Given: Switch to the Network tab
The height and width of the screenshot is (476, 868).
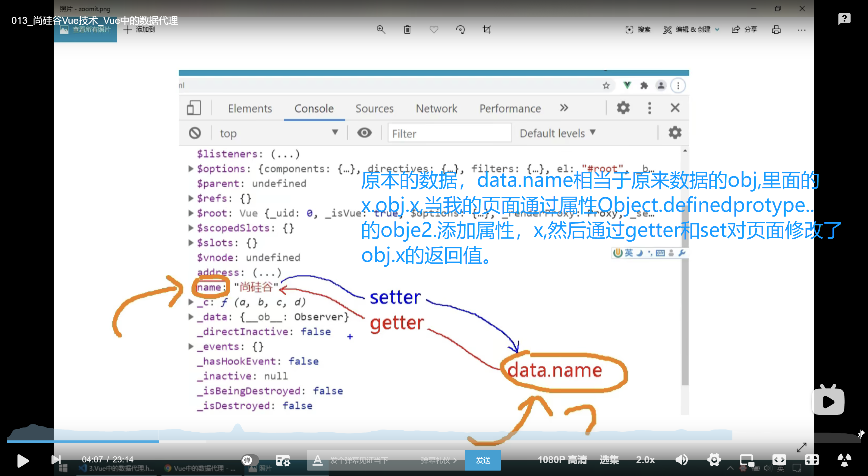Looking at the screenshot, I should point(436,108).
